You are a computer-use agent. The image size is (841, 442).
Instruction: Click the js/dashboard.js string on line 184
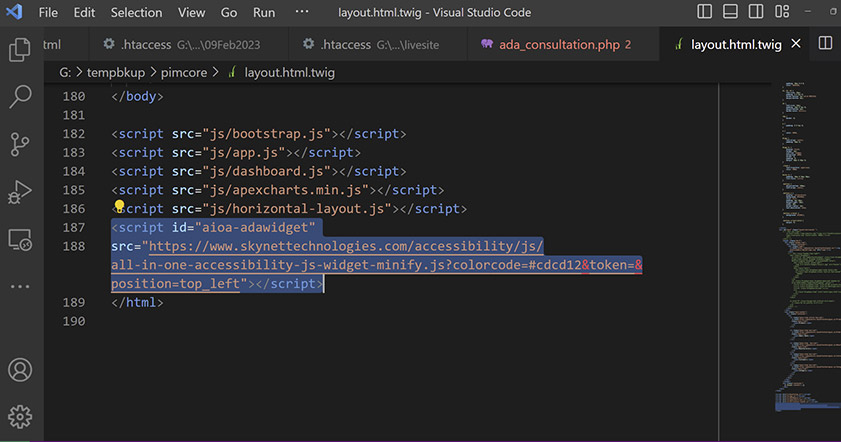pyautogui.click(x=267, y=171)
